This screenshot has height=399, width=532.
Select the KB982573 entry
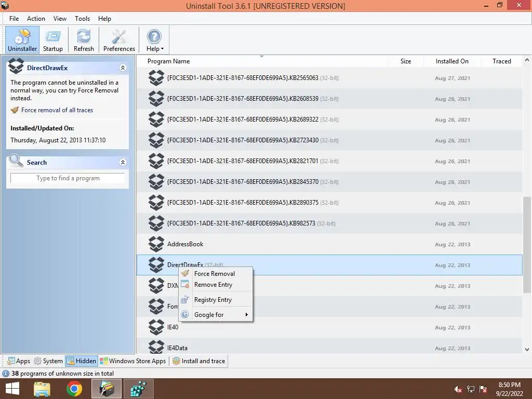click(329, 223)
